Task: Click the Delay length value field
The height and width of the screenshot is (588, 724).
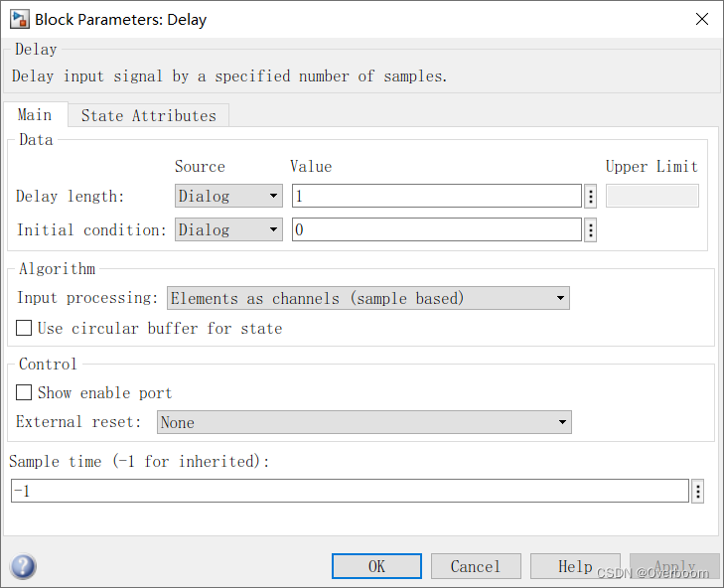Action: pos(437,197)
